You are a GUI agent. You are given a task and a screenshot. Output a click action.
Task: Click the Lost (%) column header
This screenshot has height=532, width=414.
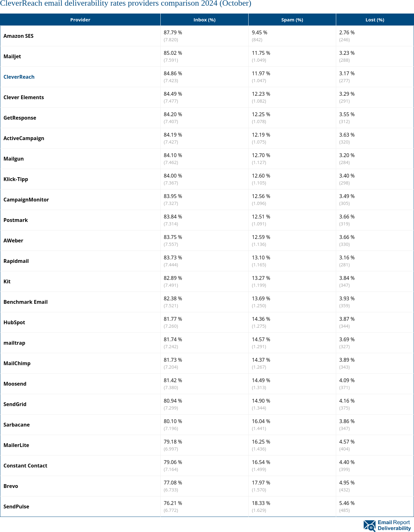point(375,20)
